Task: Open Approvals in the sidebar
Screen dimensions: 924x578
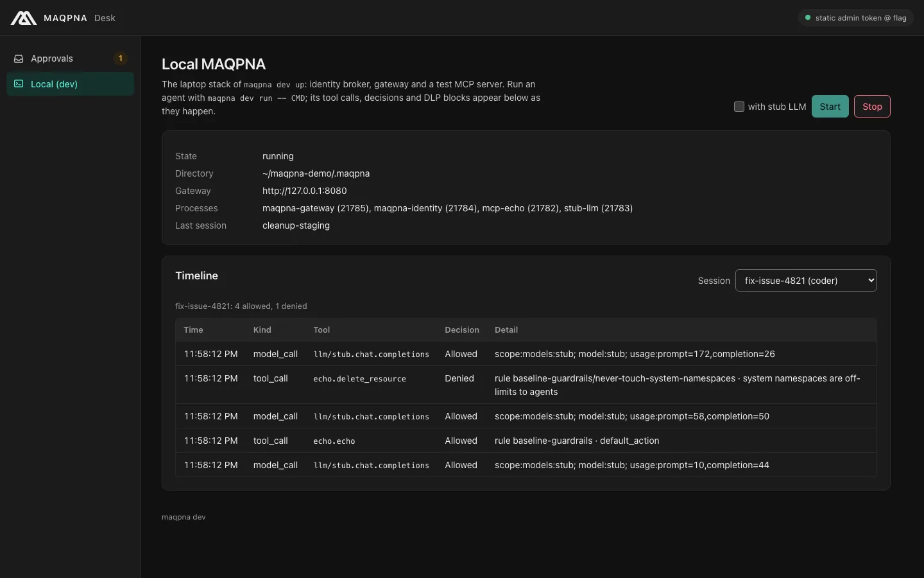Action: click(x=70, y=58)
